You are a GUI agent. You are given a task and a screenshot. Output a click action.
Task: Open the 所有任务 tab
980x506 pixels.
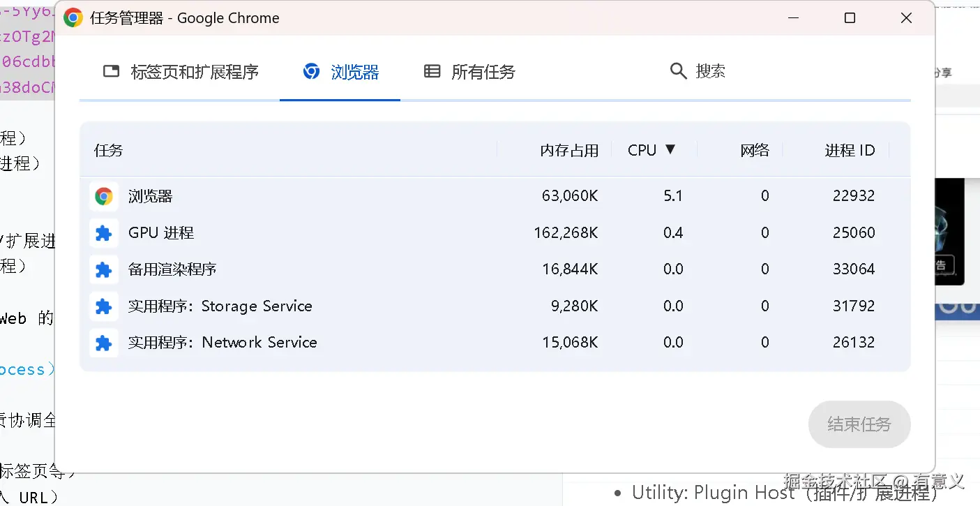469,71
